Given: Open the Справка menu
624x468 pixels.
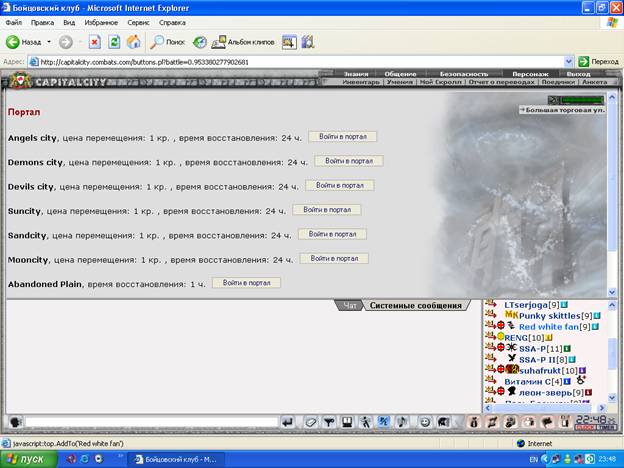Looking at the screenshot, I should [x=172, y=23].
